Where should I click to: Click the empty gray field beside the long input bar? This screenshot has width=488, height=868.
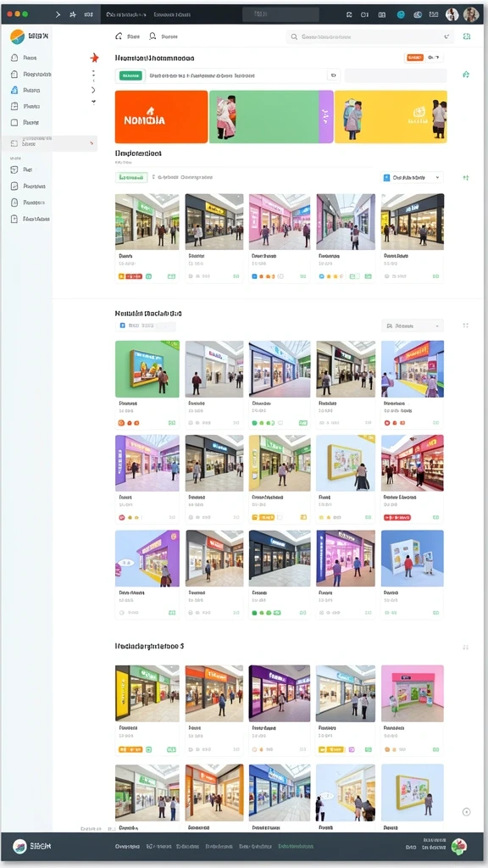pyautogui.click(x=395, y=75)
